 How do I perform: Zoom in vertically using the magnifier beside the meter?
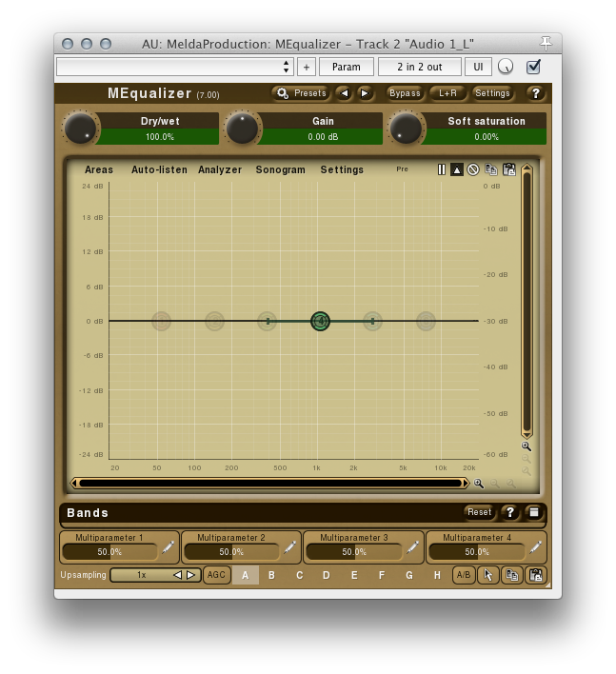tap(527, 446)
